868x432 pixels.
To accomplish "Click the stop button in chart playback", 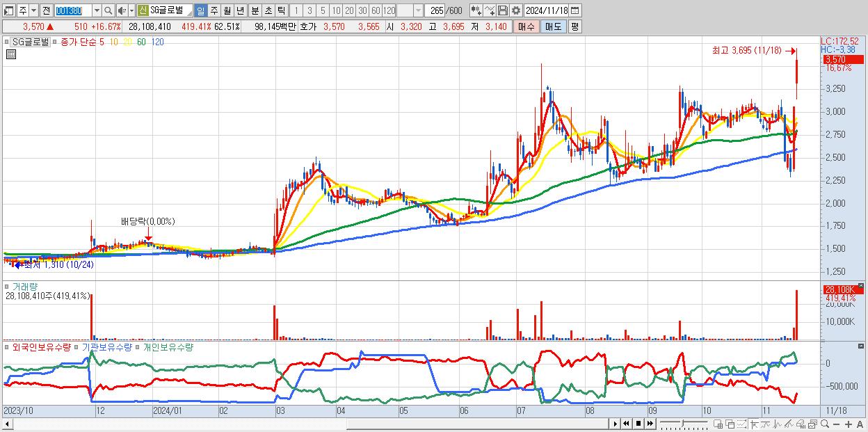I will (638, 424).
